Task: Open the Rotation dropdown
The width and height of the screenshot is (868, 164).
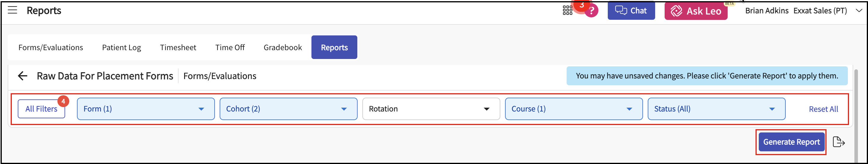Action: tap(431, 109)
